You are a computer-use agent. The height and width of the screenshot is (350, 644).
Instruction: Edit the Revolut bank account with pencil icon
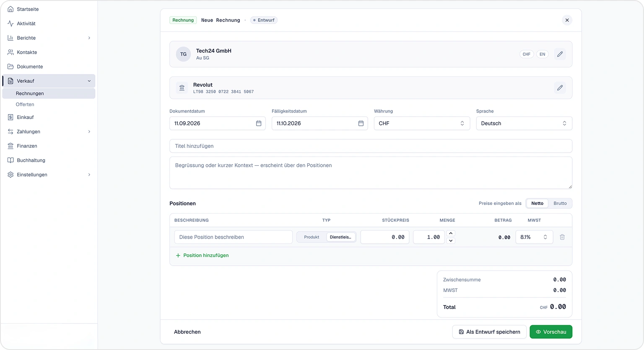click(x=560, y=88)
